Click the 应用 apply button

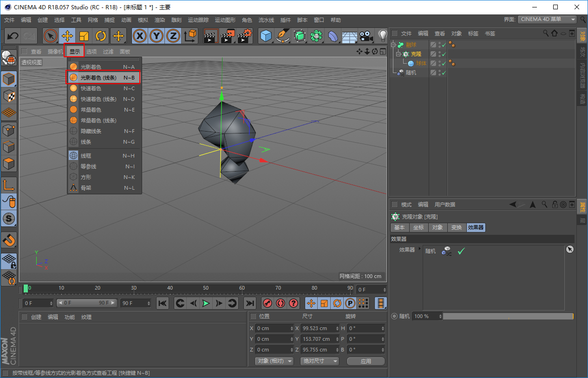coord(366,361)
